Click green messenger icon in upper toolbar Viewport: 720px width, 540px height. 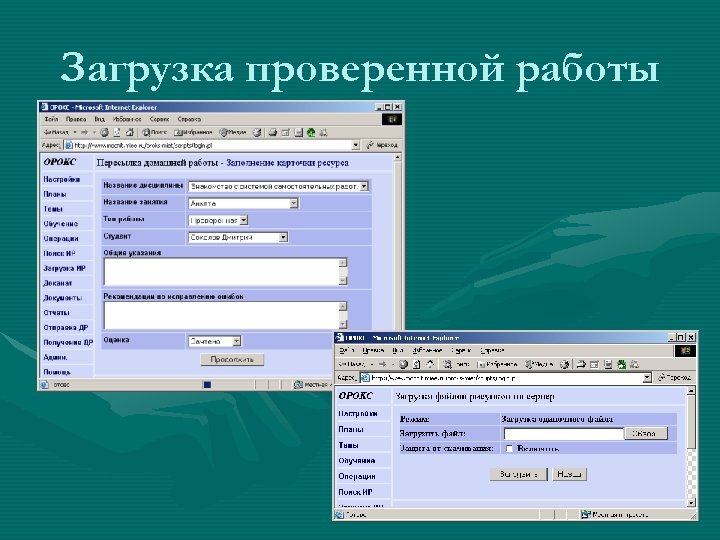coord(311,132)
